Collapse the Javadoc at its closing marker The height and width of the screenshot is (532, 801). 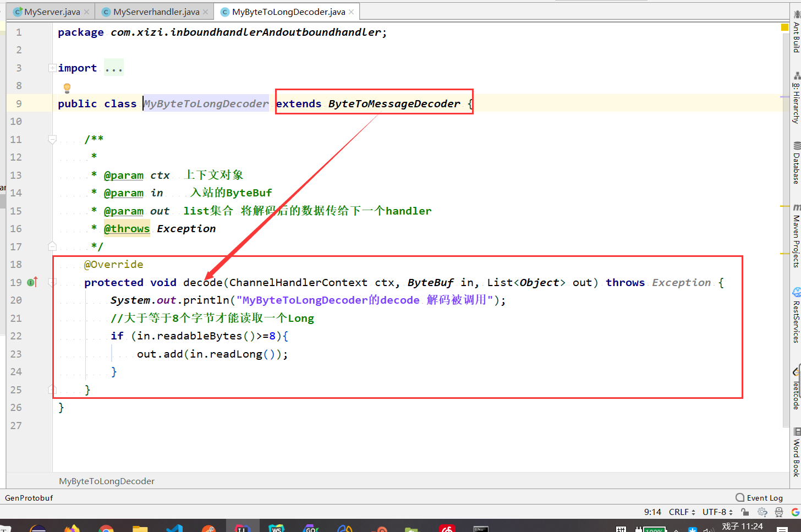(x=52, y=246)
